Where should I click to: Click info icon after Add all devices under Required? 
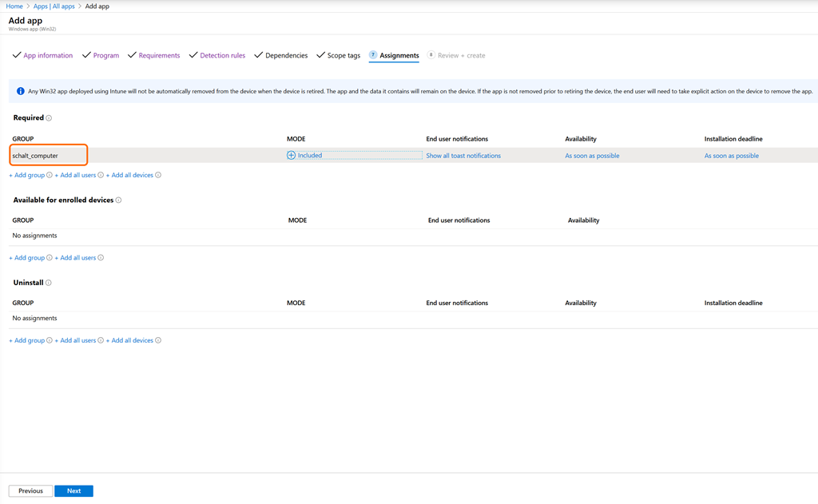click(158, 175)
